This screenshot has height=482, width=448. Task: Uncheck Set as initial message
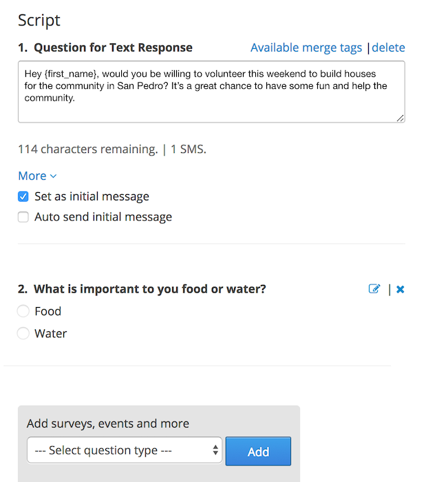(23, 196)
